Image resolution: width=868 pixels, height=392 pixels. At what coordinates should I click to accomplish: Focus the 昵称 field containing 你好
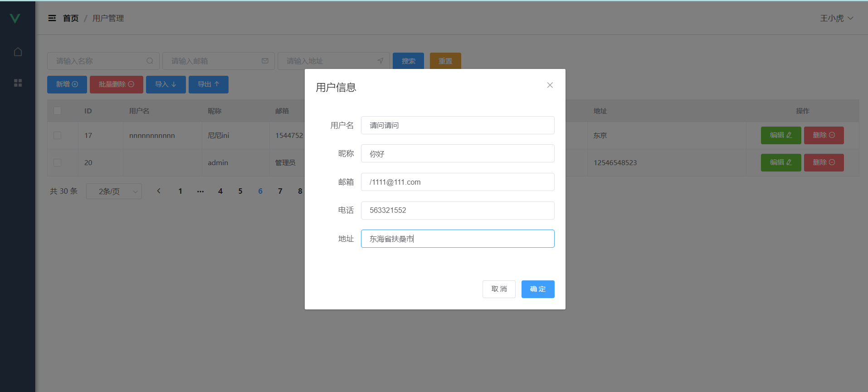[458, 153]
